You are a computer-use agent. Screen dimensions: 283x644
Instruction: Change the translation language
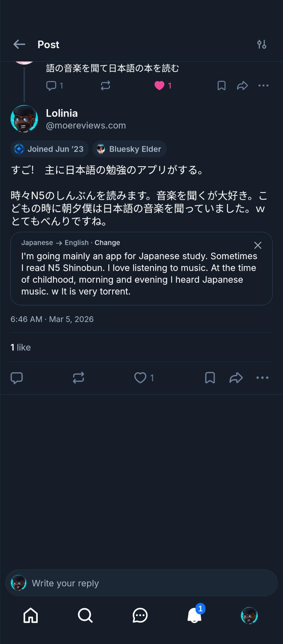[107, 243]
